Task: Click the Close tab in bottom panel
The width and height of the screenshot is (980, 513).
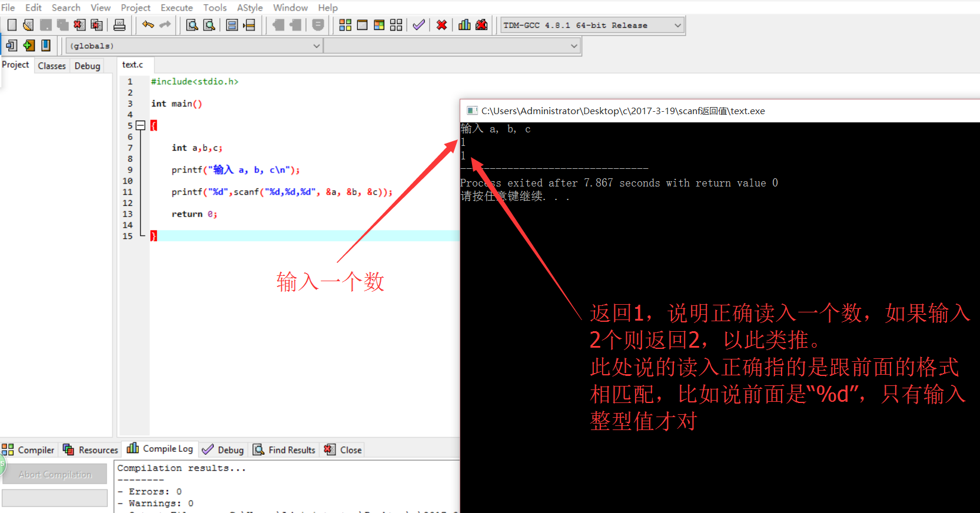Action: tap(343, 449)
